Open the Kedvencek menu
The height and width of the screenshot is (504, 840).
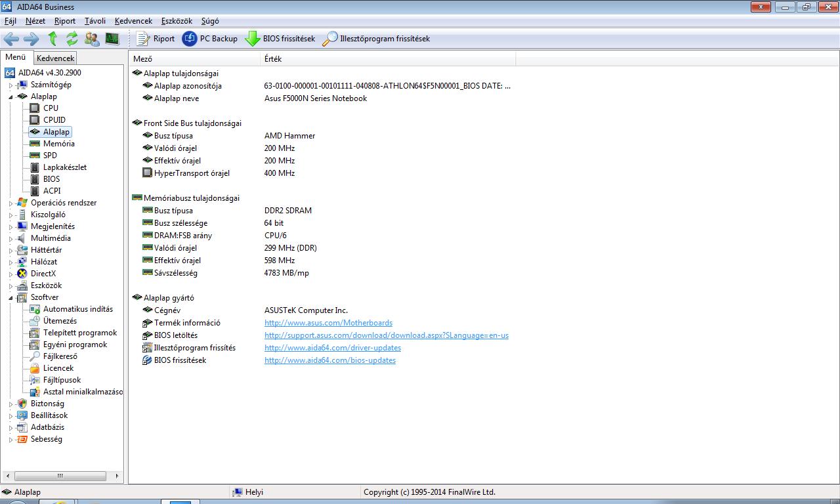click(x=133, y=21)
